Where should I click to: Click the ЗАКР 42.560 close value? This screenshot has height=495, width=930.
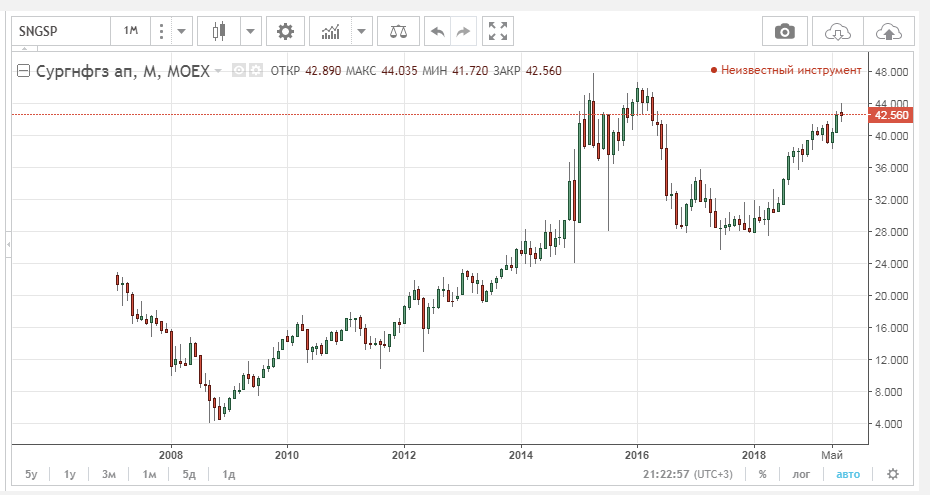click(527, 71)
